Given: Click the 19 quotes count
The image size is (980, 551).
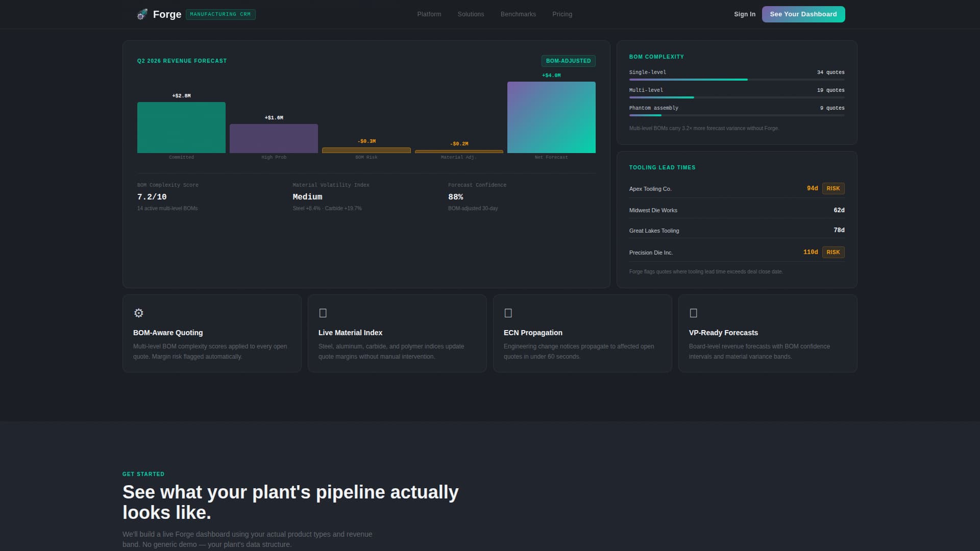Looking at the screenshot, I should 830,90.
